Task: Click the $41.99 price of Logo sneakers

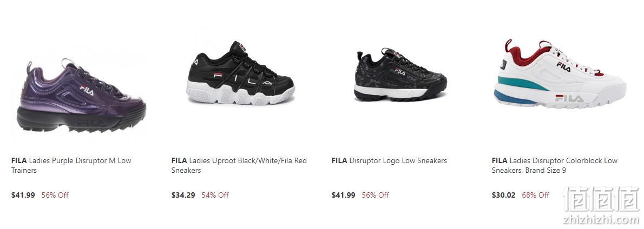Action: coord(343,195)
